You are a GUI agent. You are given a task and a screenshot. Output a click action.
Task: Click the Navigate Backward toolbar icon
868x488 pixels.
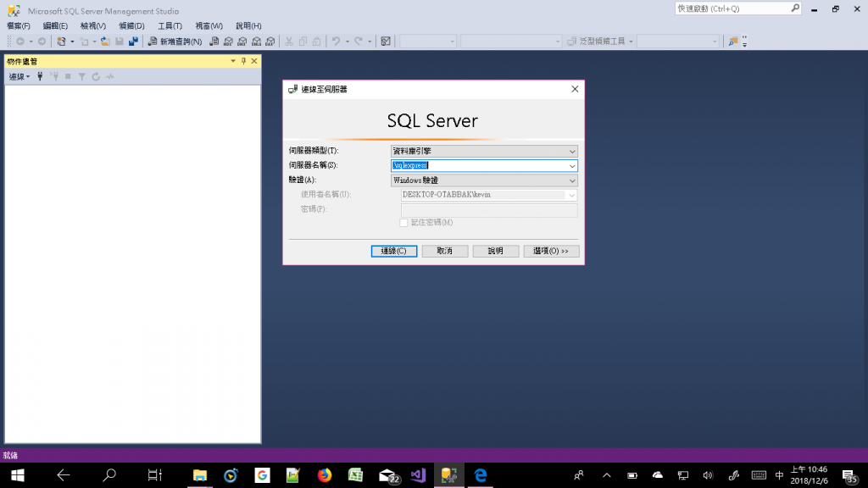pos(20,42)
